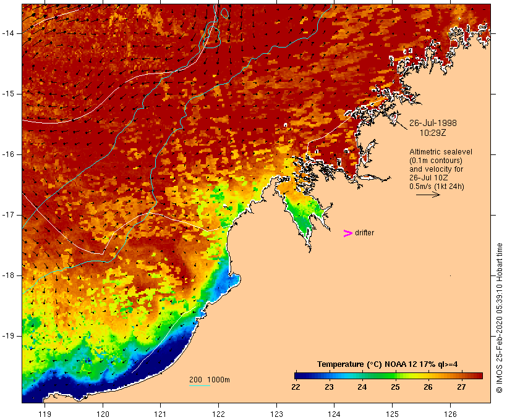
Task: Click the latitude axis label -14
Action: click(8, 33)
